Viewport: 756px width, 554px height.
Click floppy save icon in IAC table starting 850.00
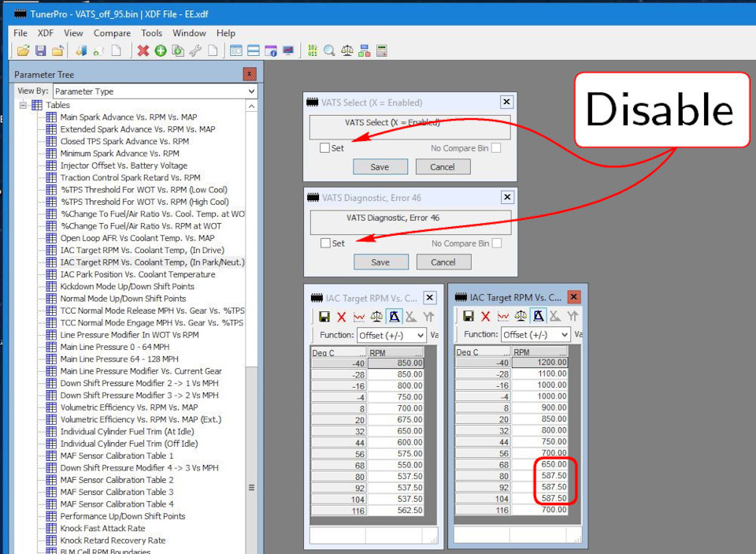coord(324,317)
